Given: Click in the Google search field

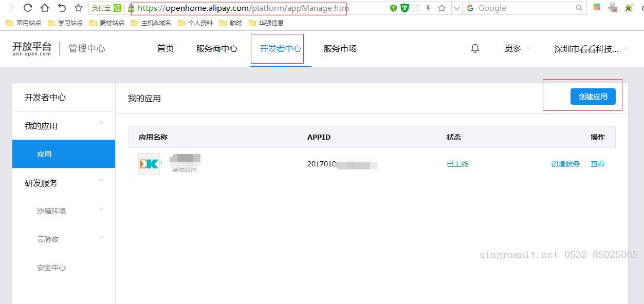Looking at the screenshot, I should pos(524,8).
